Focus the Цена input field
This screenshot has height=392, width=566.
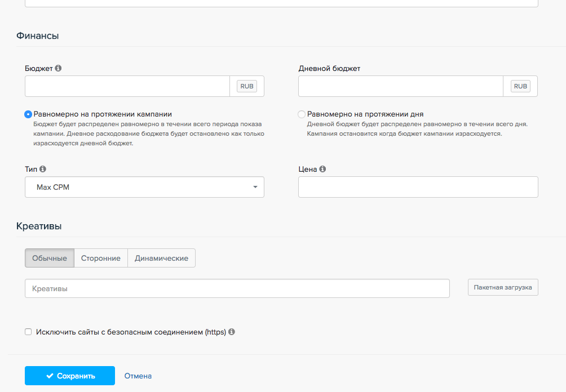click(418, 187)
